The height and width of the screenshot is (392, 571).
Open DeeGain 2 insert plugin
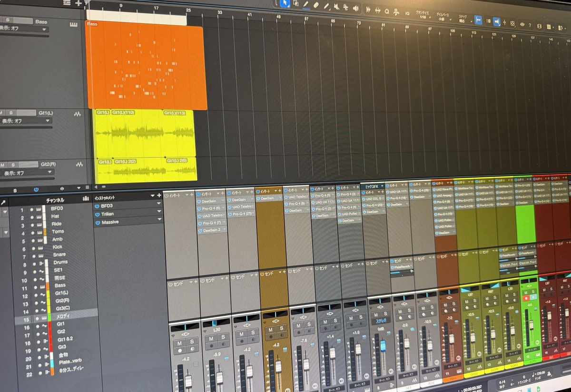click(212, 231)
